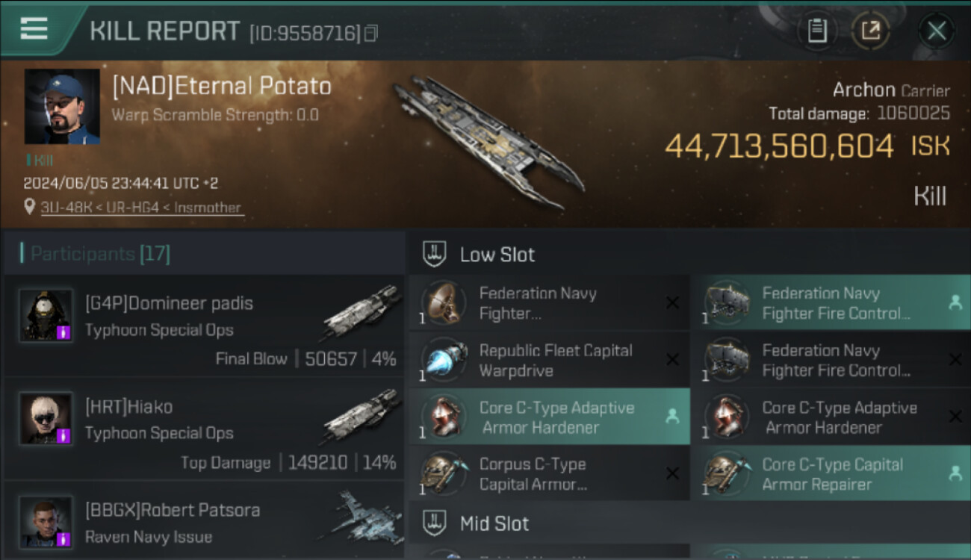Select the Mid Slot section header

click(494, 523)
